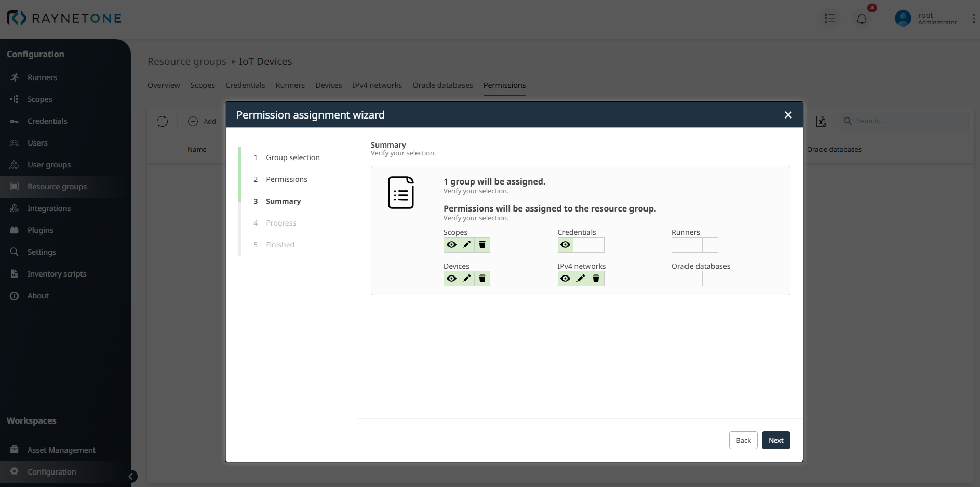Open Inventory scripts from the sidebar
Viewport: 980px width, 487px height.
(x=56, y=273)
